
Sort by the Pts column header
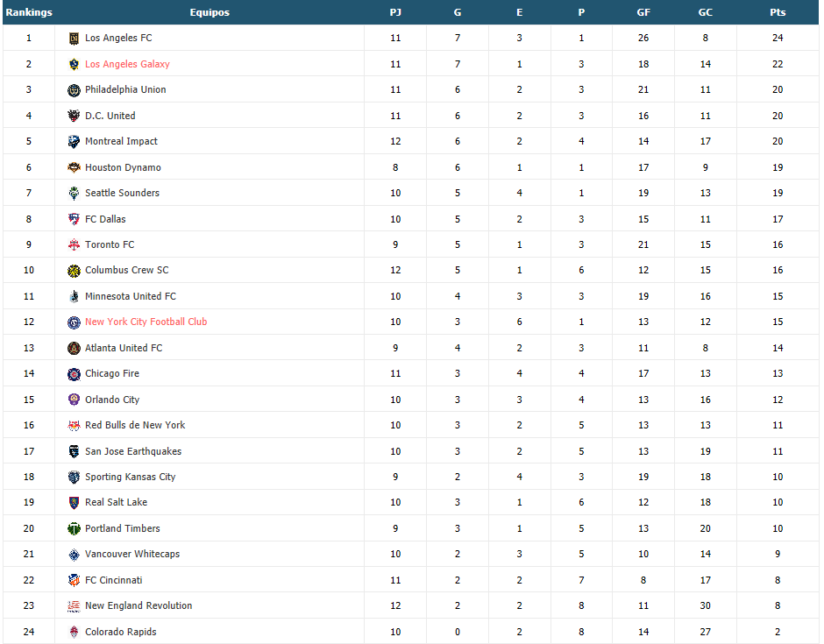tap(778, 12)
